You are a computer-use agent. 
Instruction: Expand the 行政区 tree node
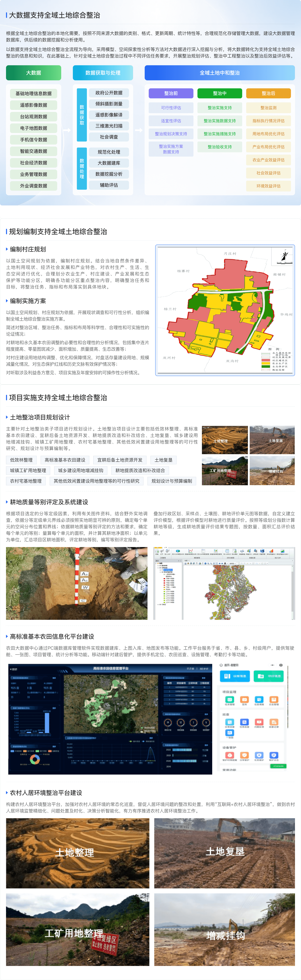click(158, 604)
